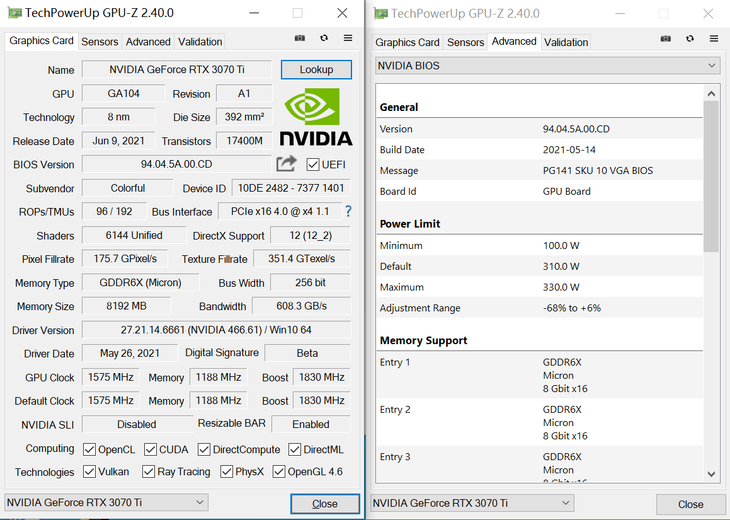Click the Shaders 6144 Unified field
Viewport: 730px width, 520px height.
(x=134, y=235)
